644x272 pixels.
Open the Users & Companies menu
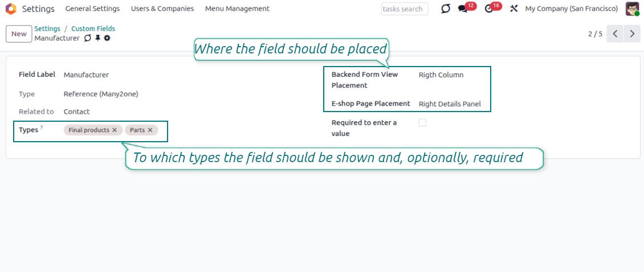pos(162,9)
